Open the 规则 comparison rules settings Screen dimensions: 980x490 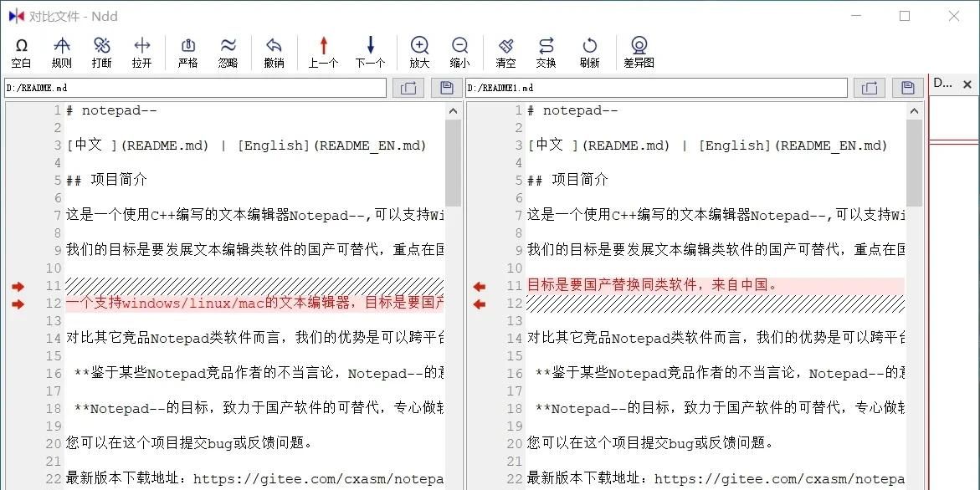click(x=61, y=50)
